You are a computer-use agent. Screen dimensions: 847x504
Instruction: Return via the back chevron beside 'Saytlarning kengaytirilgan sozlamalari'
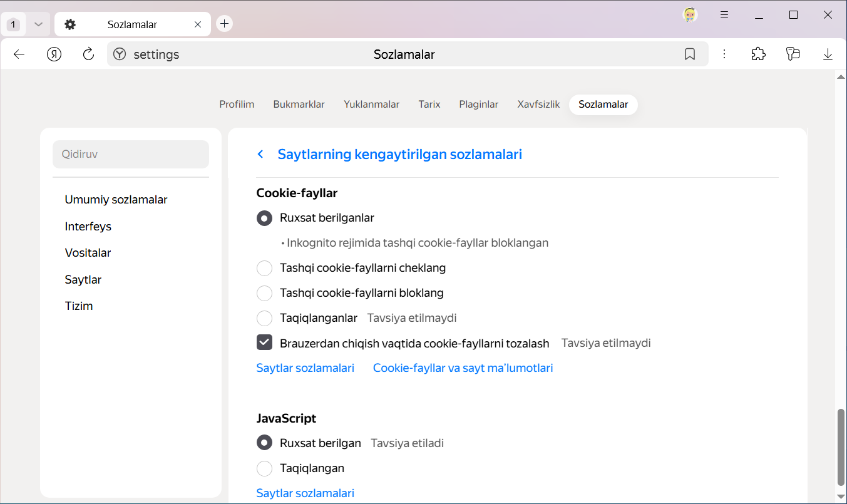(260, 154)
